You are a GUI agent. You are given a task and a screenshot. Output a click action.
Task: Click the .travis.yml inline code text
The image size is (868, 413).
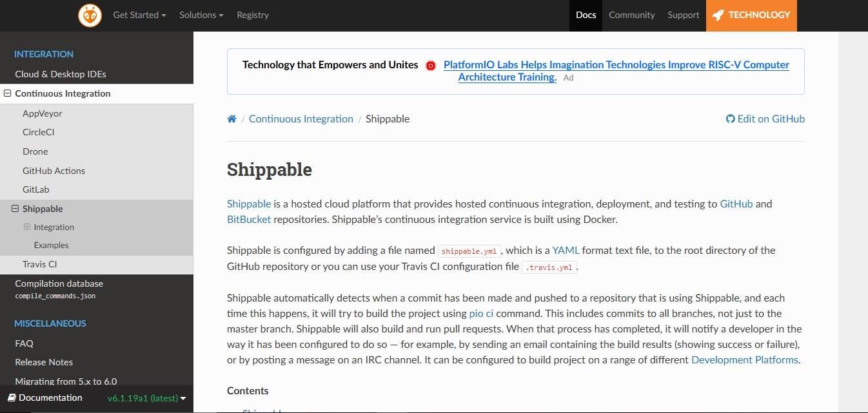[549, 267]
